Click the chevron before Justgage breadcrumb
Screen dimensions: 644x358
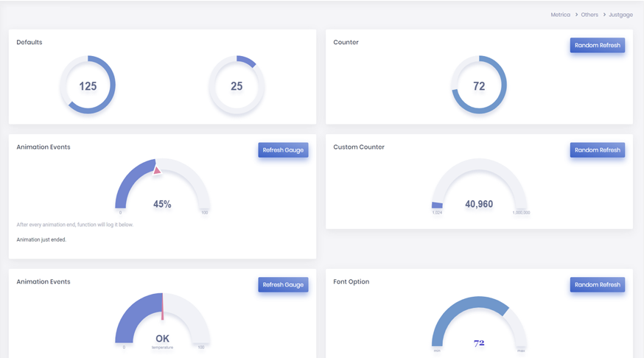[604, 15]
